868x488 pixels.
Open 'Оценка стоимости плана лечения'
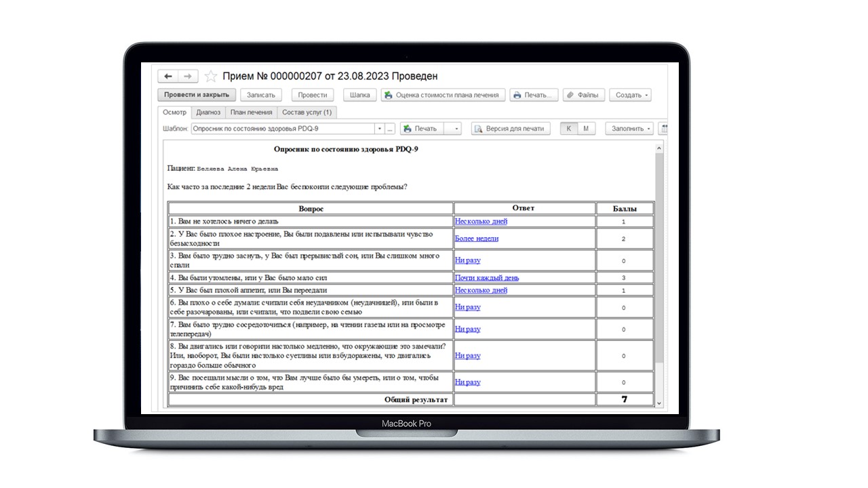click(x=443, y=95)
